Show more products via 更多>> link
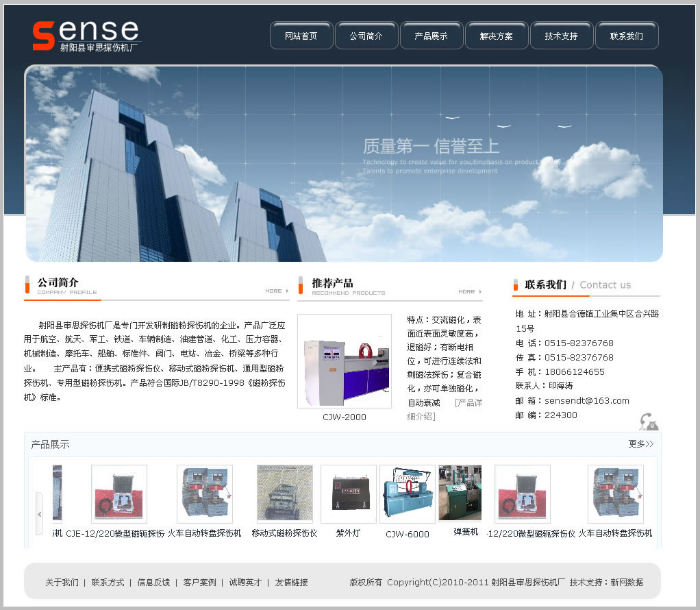 [x=640, y=444]
